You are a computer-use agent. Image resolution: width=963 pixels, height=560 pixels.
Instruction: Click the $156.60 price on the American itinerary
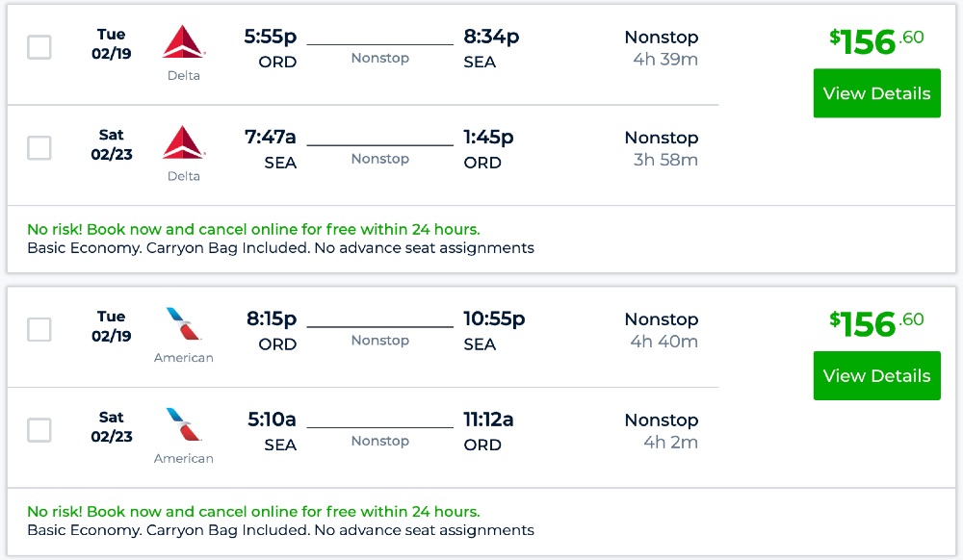pyautogui.click(x=875, y=324)
